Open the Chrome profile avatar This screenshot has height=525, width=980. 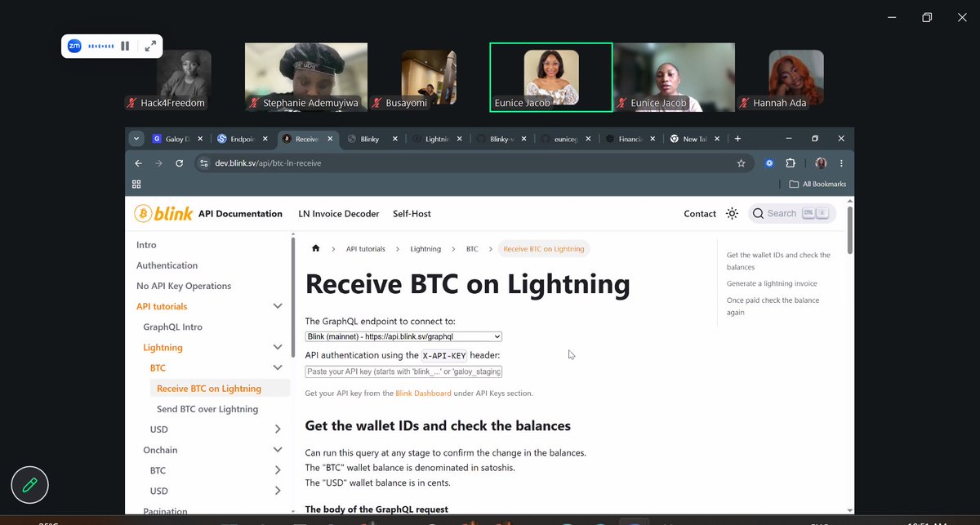[821, 163]
